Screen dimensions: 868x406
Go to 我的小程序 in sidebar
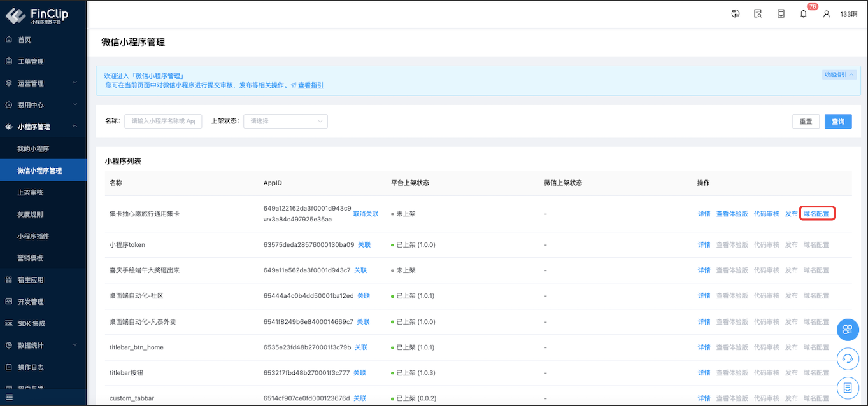(x=33, y=149)
